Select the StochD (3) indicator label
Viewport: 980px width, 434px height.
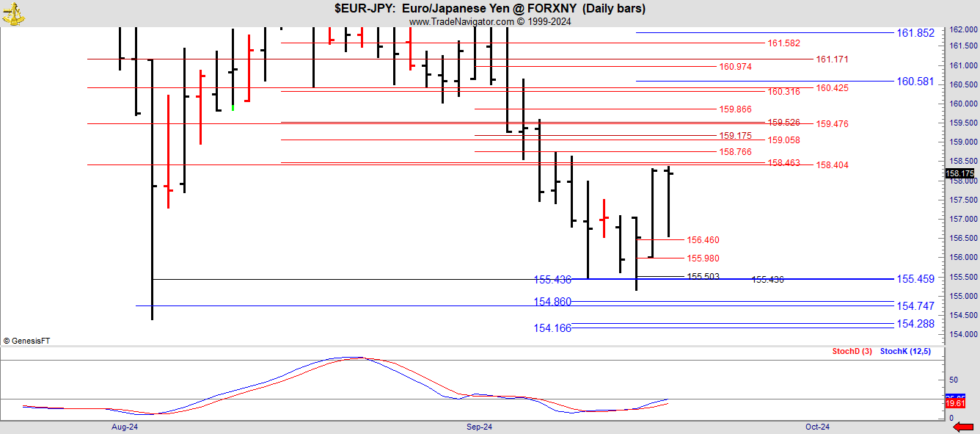click(x=852, y=352)
